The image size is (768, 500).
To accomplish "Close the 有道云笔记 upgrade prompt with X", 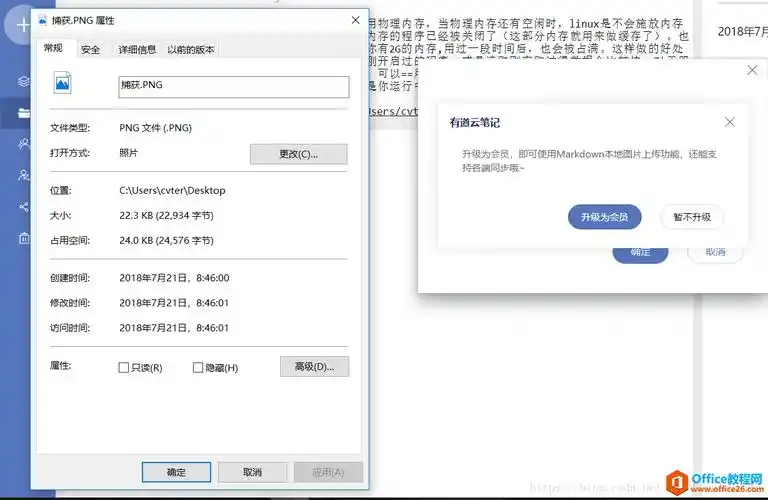I will click(729, 122).
